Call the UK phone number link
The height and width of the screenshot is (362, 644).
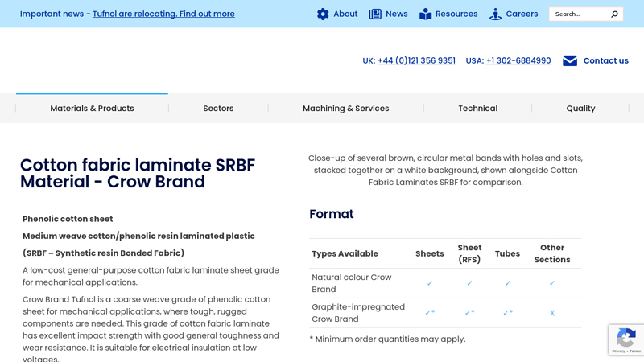[x=416, y=61]
